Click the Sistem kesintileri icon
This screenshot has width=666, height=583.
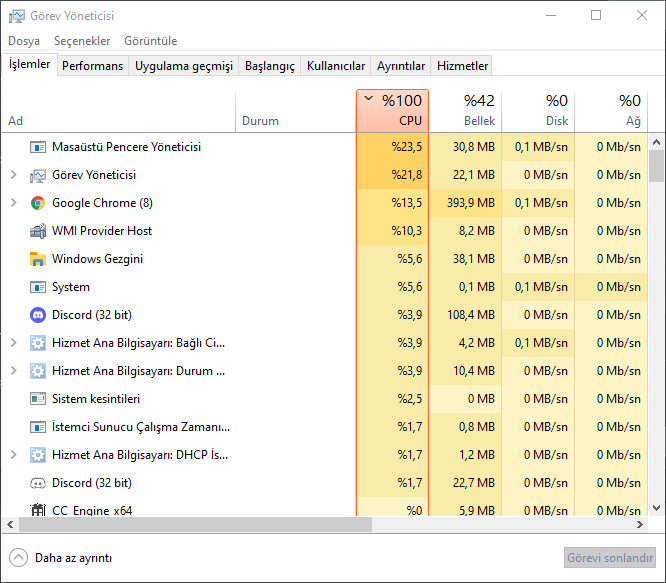(38, 399)
